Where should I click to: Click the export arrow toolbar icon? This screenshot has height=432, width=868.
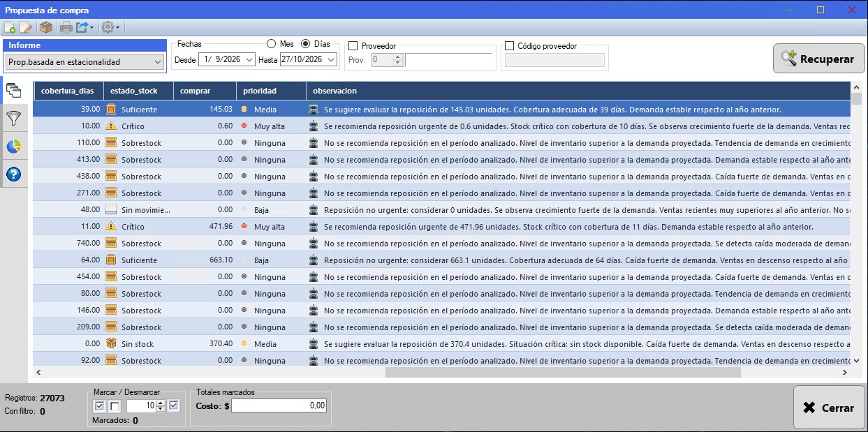[x=82, y=27]
